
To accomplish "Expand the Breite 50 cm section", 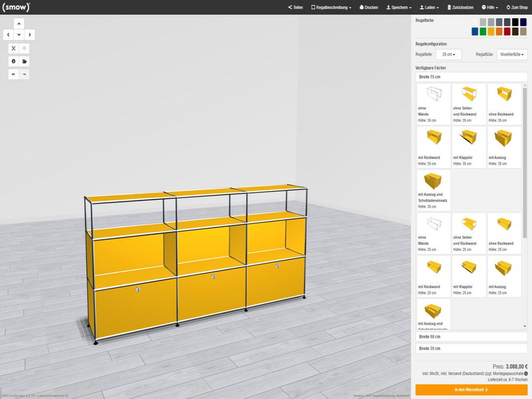I will point(471,336).
